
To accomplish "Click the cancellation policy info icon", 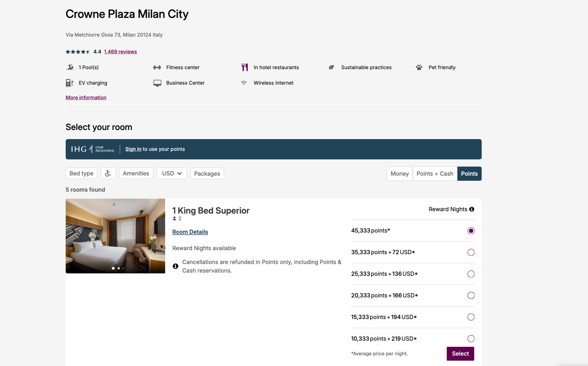I will pos(175,266).
